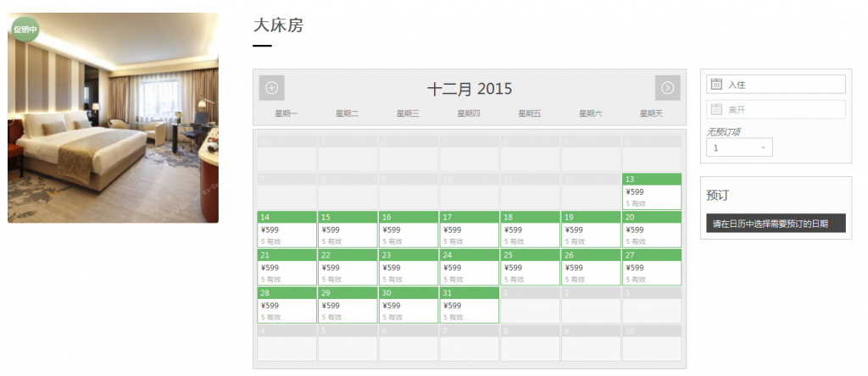This screenshot has width=868, height=376.
Task: Click the 十二月 2015 month title
Action: coord(470,88)
